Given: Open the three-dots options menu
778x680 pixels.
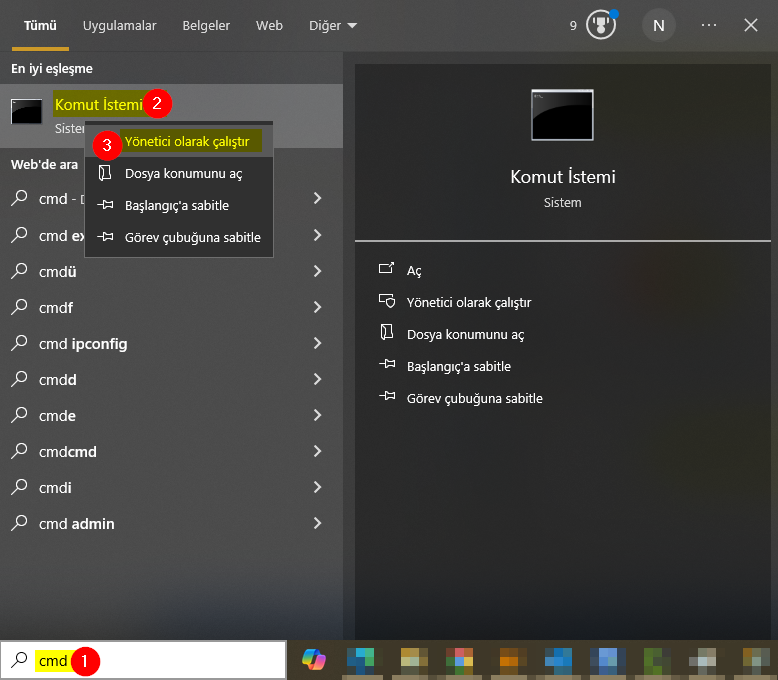Looking at the screenshot, I should (709, 25).
